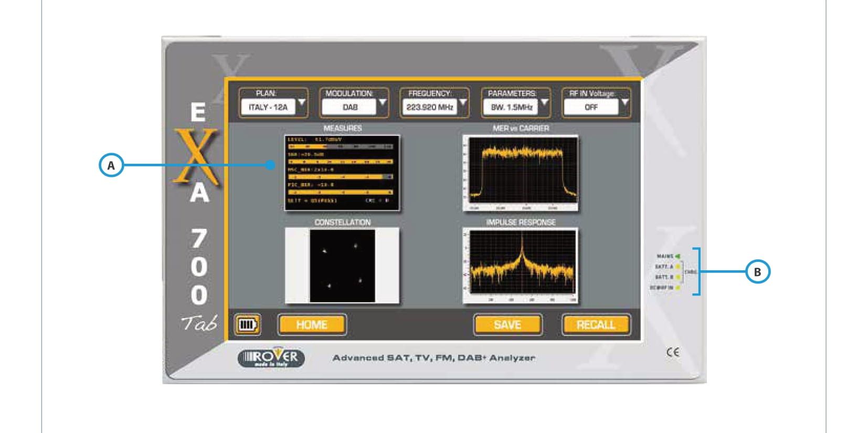The image size is (868, 433).
Task: Open the MODULATION dropdown arrow
Action: [x=383, y=102]
